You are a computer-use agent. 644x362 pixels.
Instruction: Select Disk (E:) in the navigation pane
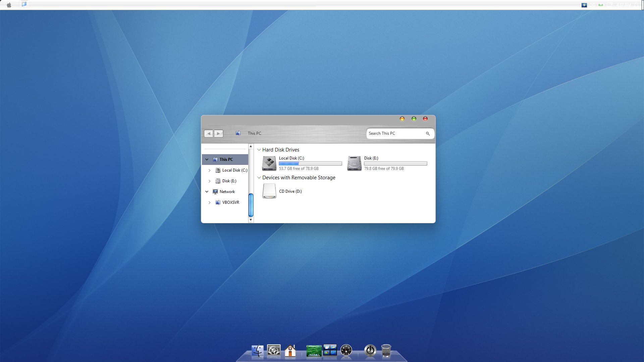[x=229, y=181]
